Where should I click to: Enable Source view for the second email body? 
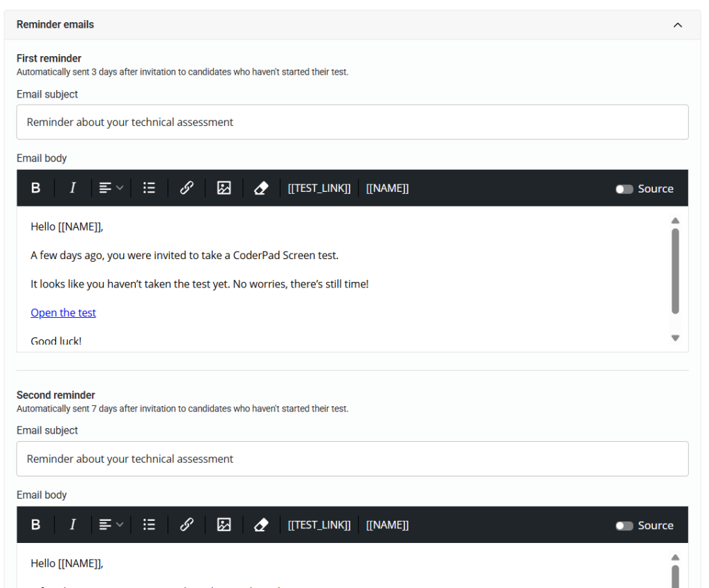625,524
